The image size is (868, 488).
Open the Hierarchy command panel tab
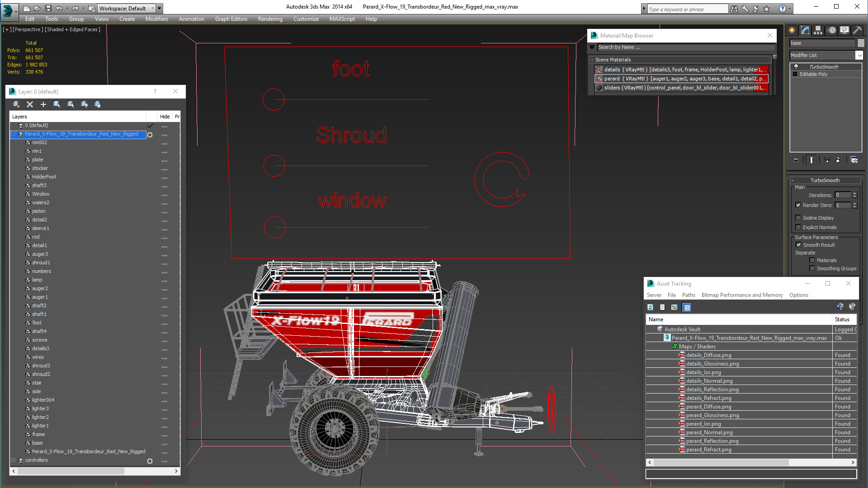tap(818, 30)
